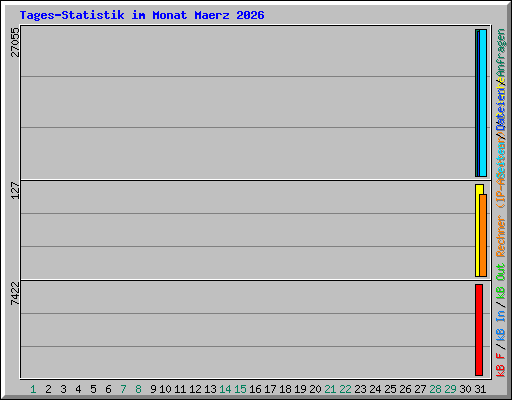Click the green Anfragen legend label
Image resolution: width=512 pixels, height=400 pixels.
point(501,53)
